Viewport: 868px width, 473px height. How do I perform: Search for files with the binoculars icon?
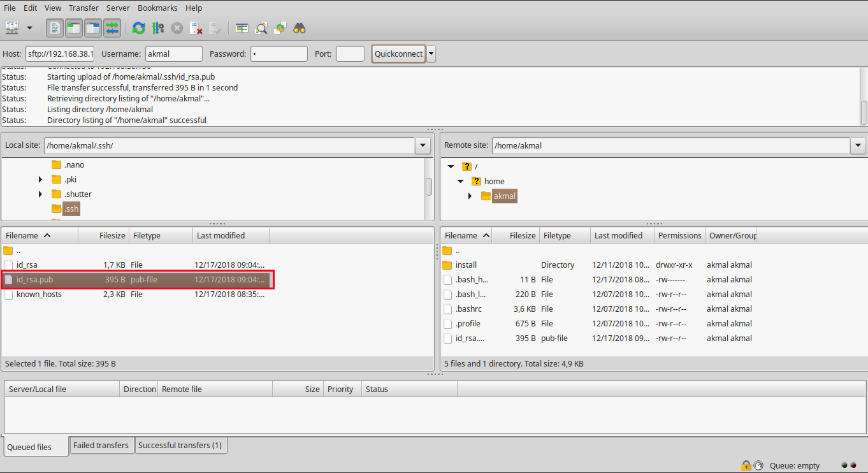pos(300,28)
